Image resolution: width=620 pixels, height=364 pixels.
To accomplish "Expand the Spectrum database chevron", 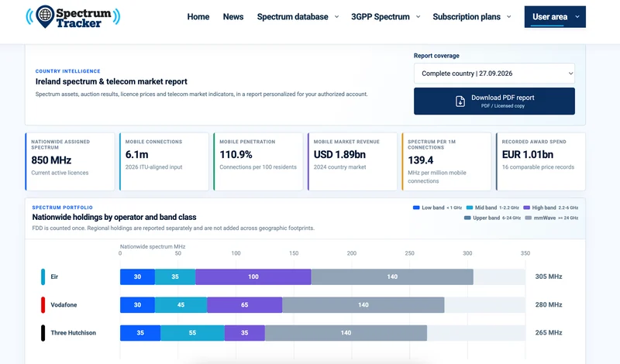I will [337, 17].
